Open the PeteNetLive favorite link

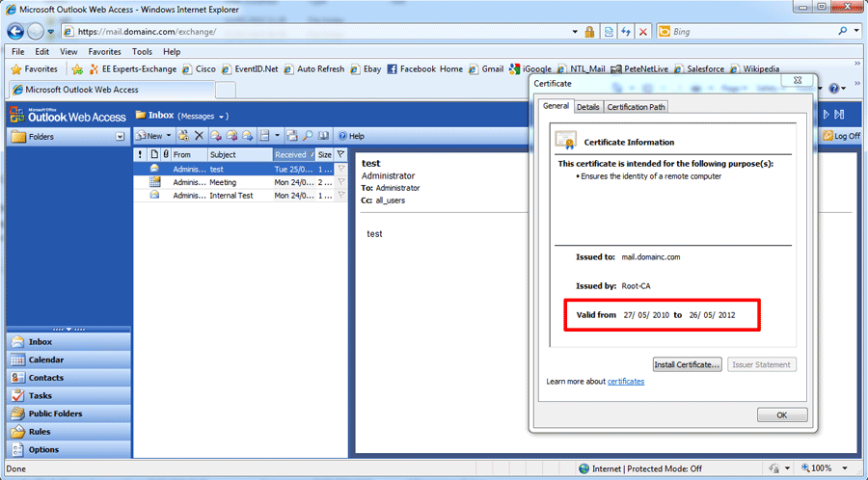pyautogui.click(x=638, y=69)
